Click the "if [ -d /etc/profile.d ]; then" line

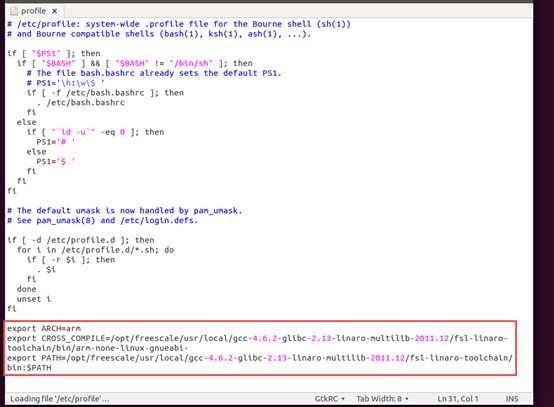point(81,240)
